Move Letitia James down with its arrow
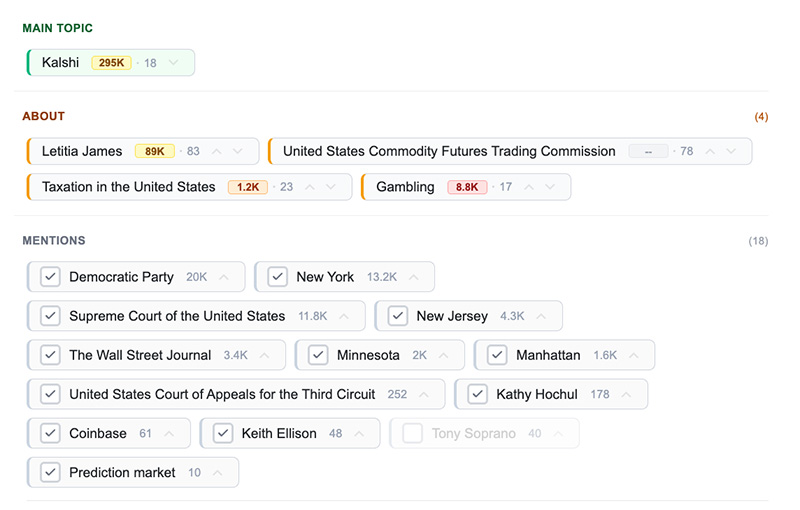800x510 pixels. click(238, 151)
